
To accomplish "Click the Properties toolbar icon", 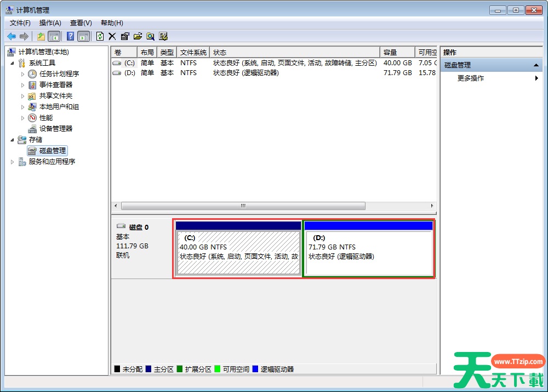I will pos(125,36).
